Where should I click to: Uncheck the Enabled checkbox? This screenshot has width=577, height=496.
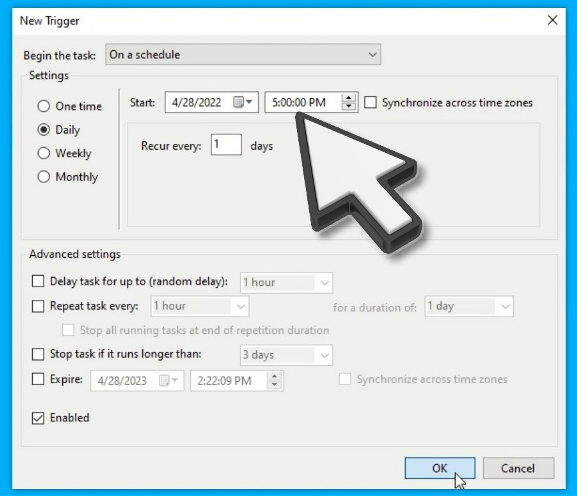pos(38,418)
